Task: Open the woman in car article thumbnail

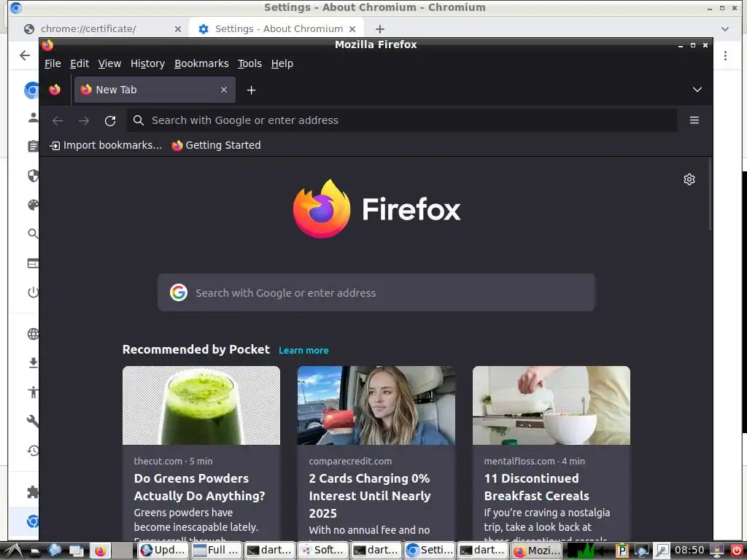Action: tap(376, 405)
